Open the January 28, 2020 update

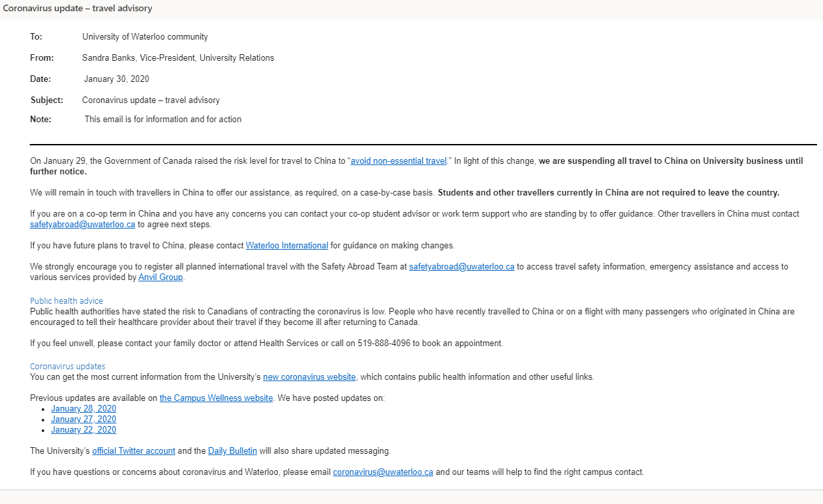point(83,408)
